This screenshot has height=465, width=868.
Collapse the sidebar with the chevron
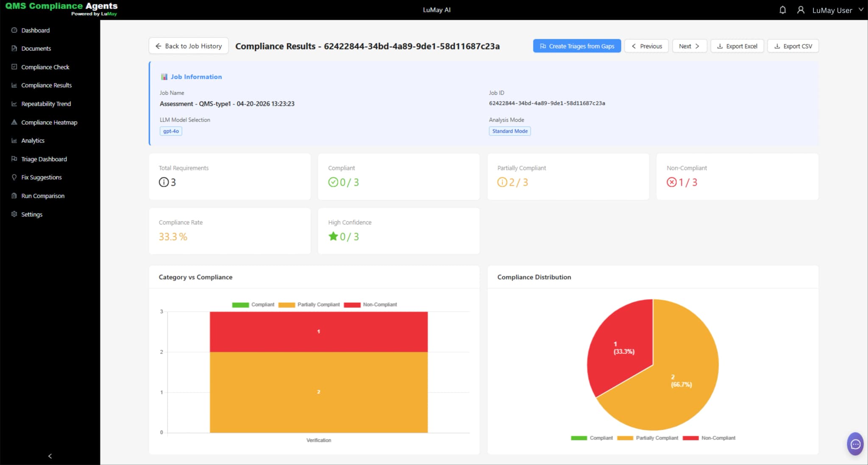tap(50, 456)
